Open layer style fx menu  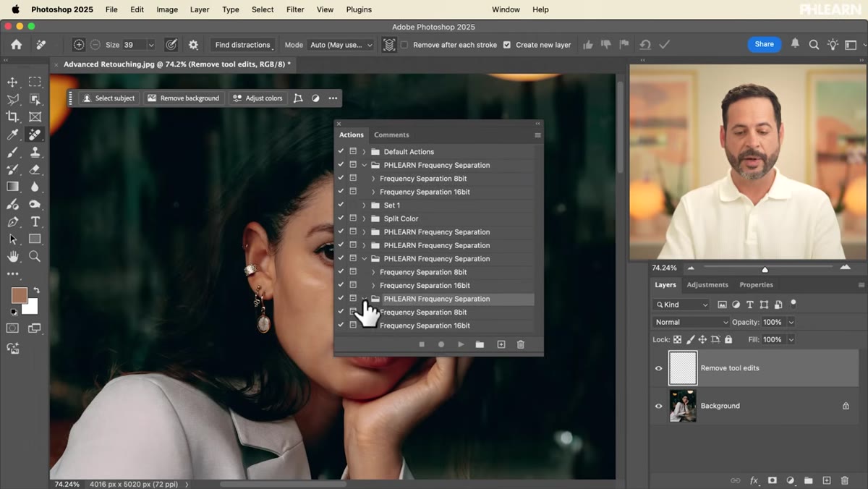[754, 480]
